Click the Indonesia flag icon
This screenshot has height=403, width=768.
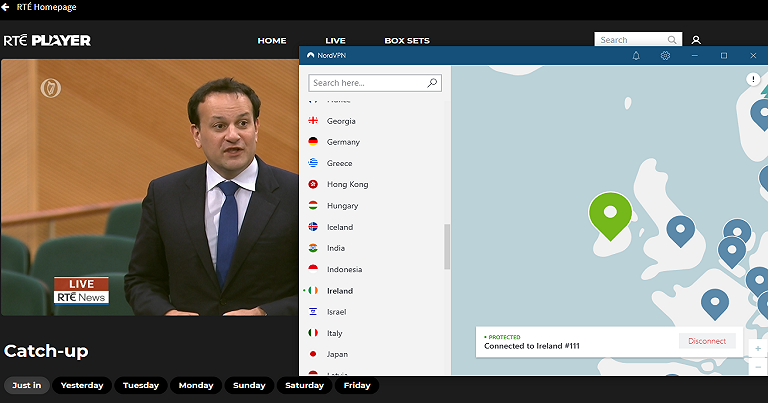[x=313, y=269]
